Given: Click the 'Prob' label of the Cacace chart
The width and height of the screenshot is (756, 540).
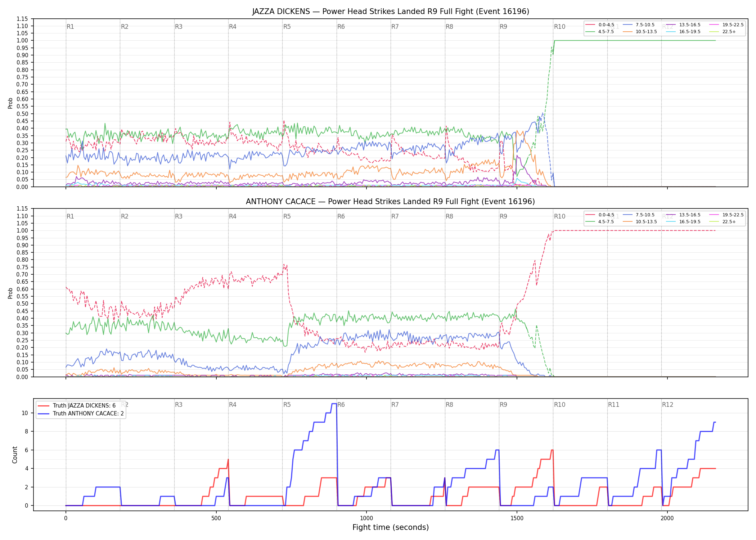Looking at the screenshot, I should point(10,293).
